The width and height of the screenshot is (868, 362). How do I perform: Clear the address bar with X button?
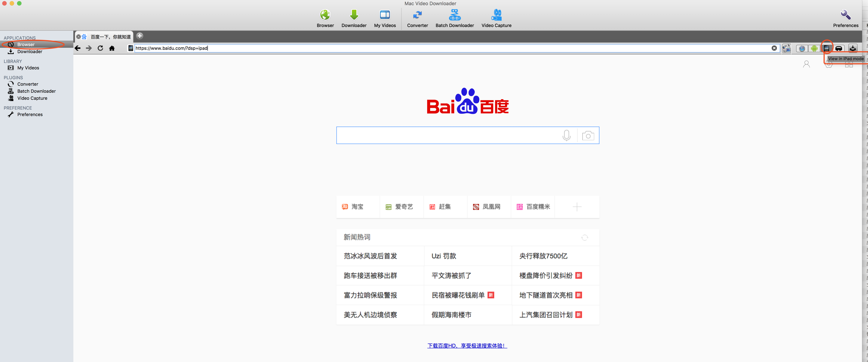[774, 48]
